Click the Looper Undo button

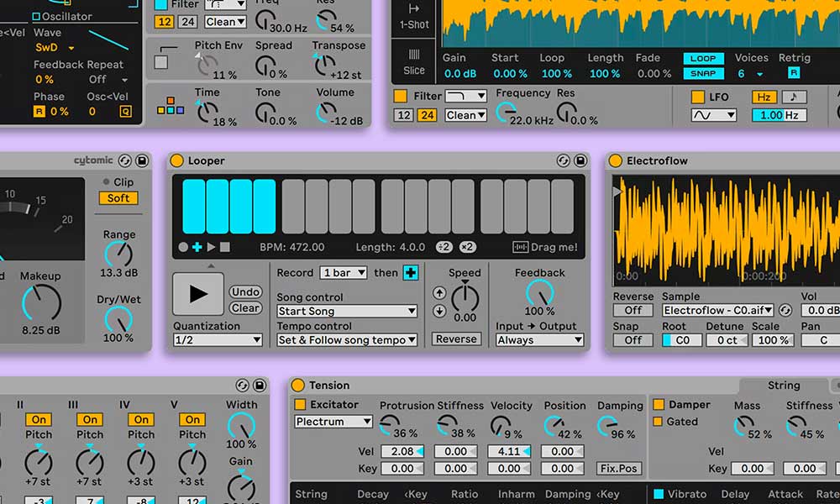point(245,292)
